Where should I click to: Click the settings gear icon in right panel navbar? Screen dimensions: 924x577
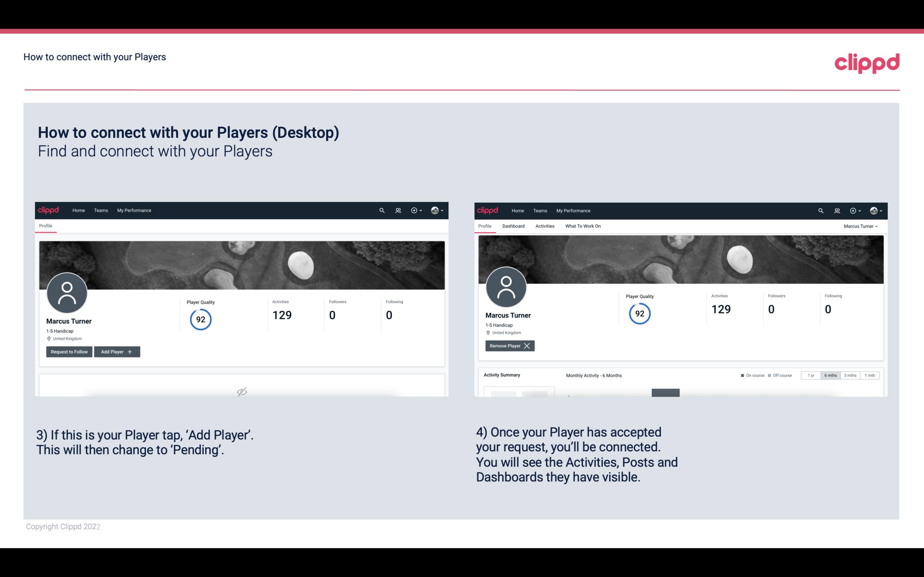click(853, 211)
